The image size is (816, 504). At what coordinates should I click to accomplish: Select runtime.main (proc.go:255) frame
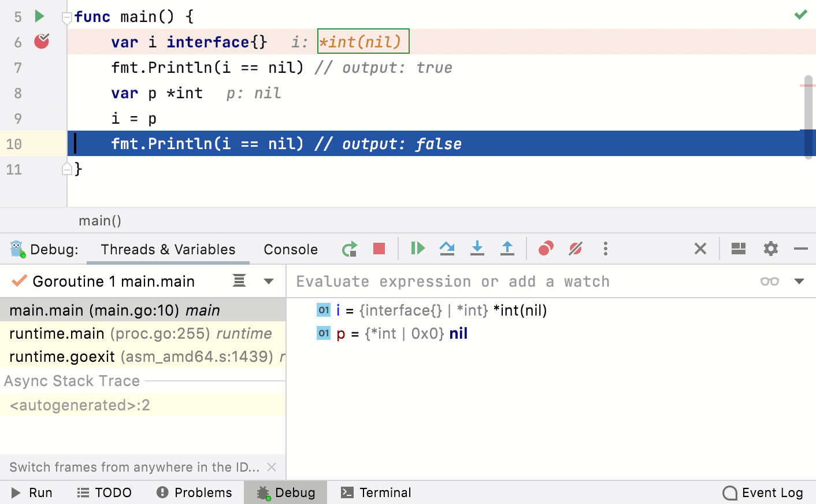(143, 333)
